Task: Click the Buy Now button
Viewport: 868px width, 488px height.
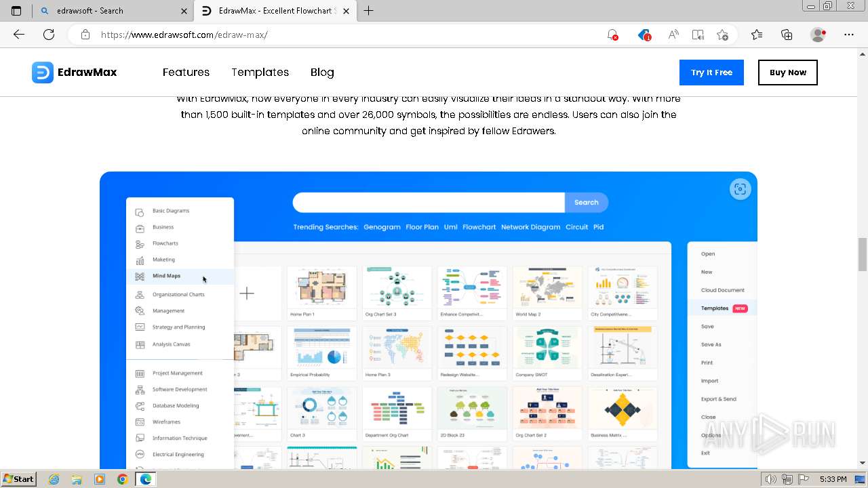Action: (x=788, y=73)
